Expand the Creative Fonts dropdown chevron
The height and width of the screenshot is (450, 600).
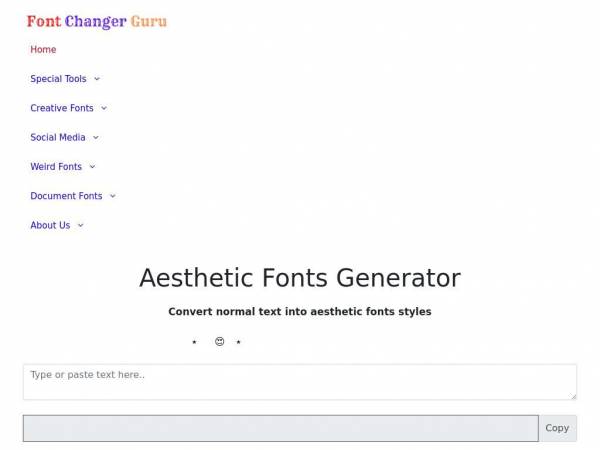[x=104, y=108]
